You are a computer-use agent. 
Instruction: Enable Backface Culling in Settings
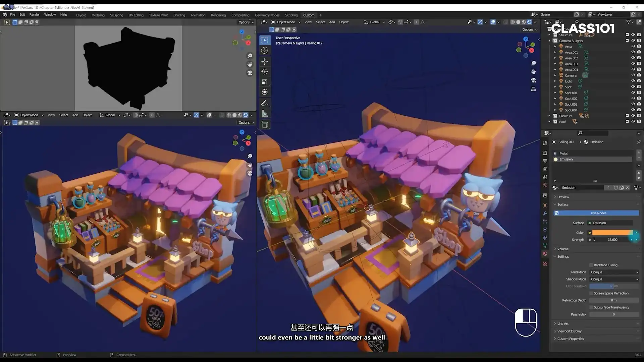[x=591, y=265]
